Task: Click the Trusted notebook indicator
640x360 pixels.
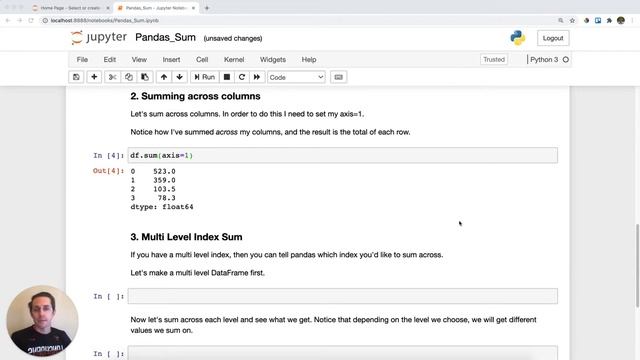Action: pyautogui.click(x=494, y=60)
